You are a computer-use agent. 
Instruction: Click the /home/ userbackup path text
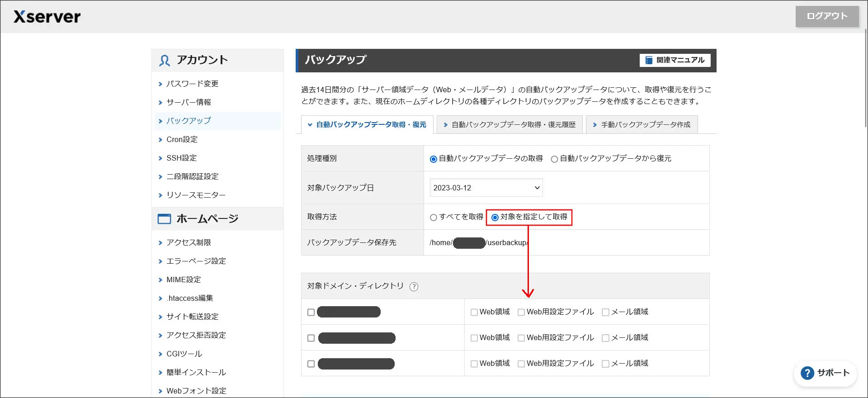click(x=479, y=243)
